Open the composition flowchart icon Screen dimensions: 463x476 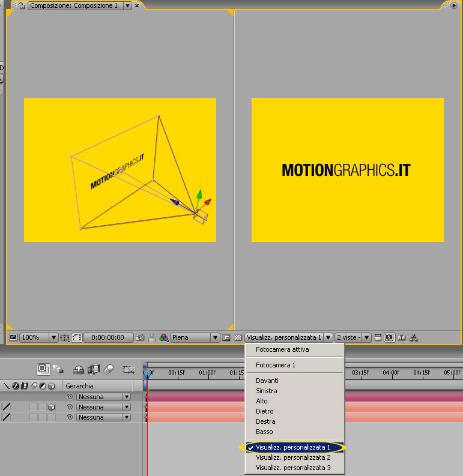coord(414,337)
